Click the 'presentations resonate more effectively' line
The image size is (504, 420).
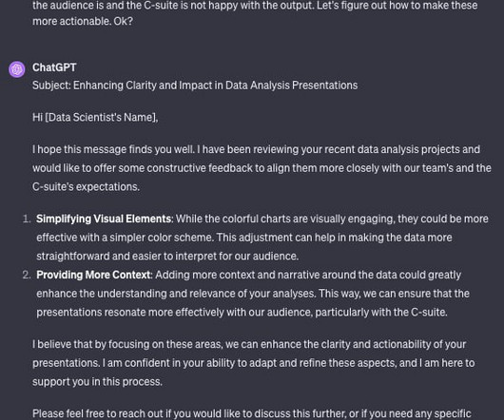[242, 312]
